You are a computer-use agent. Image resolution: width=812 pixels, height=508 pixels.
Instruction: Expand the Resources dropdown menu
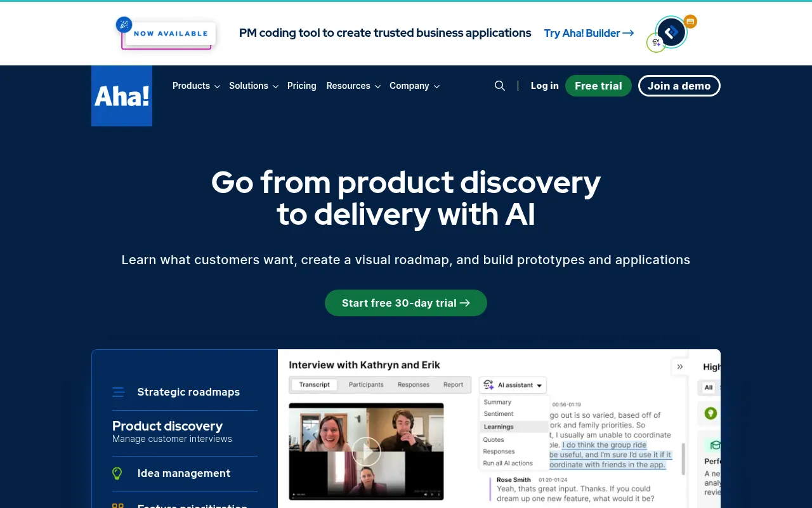353,86
